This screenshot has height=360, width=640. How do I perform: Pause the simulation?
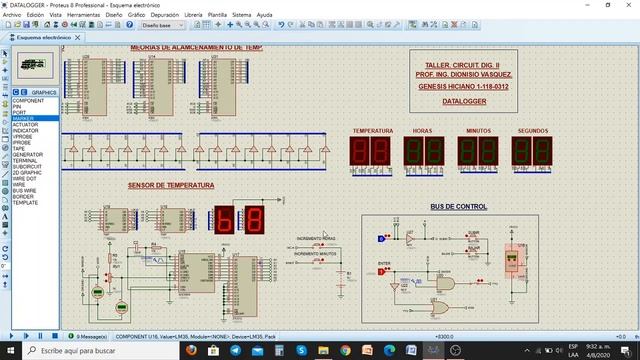[x=40, y=336]
